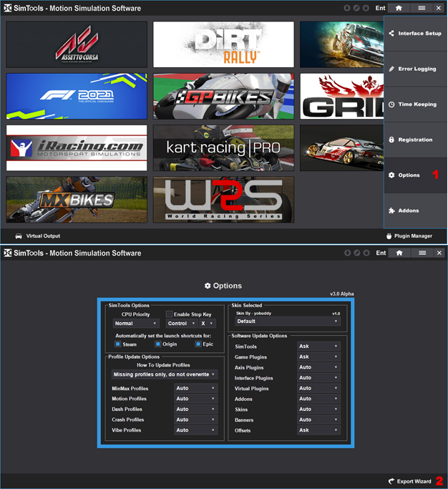Select the Assetto Corsa game banner
Viewport: 448px width, 489px height.
point(77,44)
